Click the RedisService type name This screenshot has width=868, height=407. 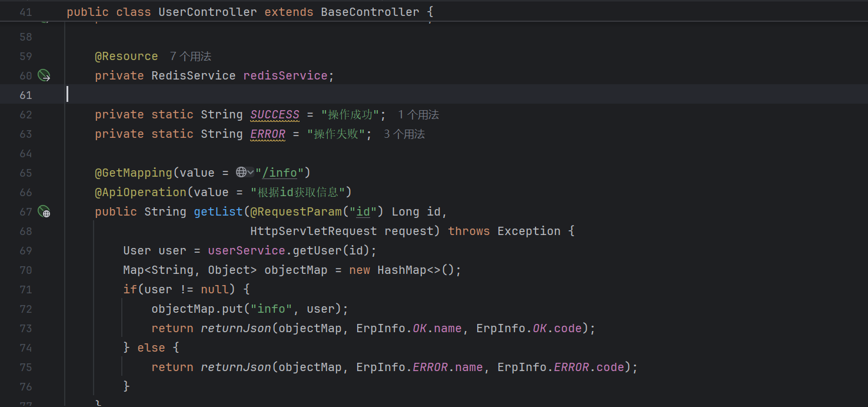pos(194,75)
